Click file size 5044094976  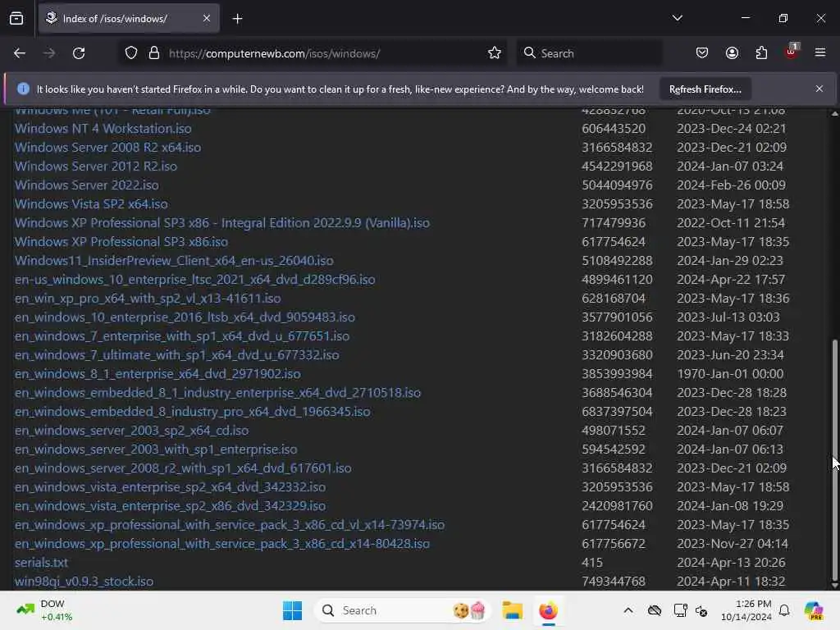click(617, 185)
